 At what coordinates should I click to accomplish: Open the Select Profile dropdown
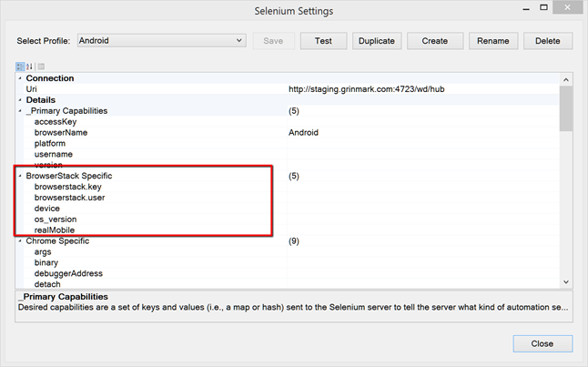tap(238, 41)
